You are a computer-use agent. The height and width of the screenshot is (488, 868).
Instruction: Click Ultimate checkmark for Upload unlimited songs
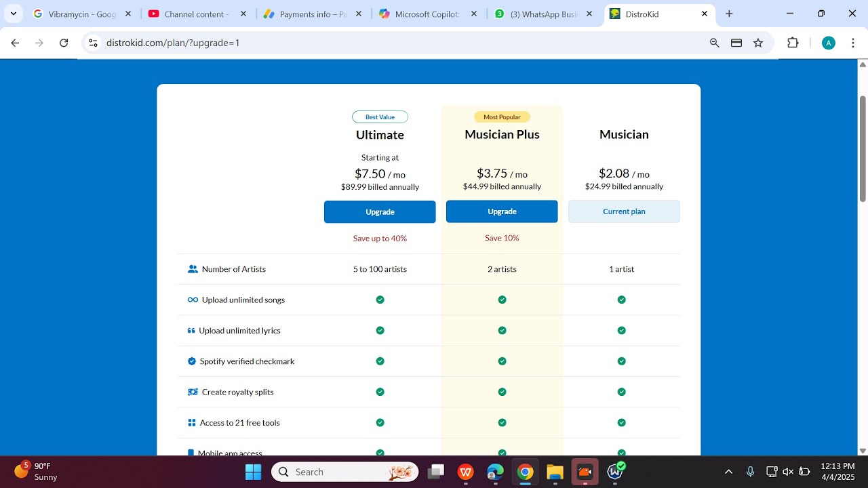click(380, 300)
